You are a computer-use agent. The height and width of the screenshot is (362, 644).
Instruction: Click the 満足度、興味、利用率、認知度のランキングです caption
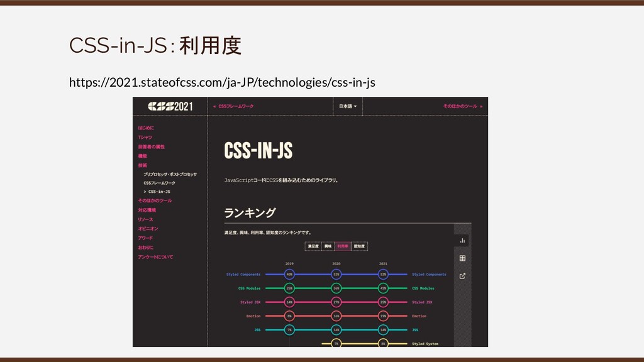[x=268, y=233]
